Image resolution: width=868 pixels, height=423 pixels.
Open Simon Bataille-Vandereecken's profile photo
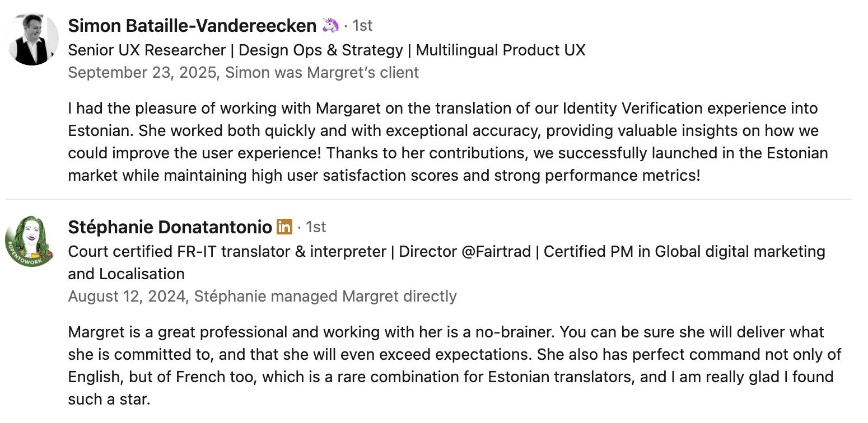(x=32, y=39)
